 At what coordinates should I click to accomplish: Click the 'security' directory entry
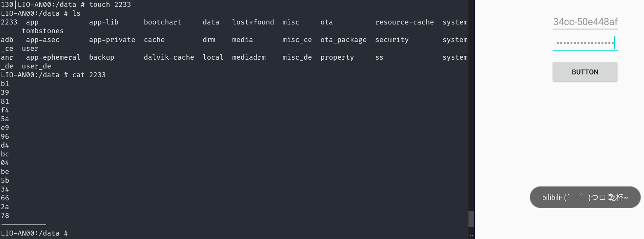point(392,40)
